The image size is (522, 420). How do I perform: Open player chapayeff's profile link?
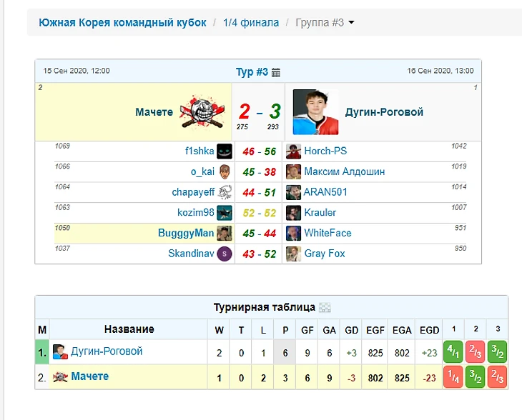tap(193, 192)
